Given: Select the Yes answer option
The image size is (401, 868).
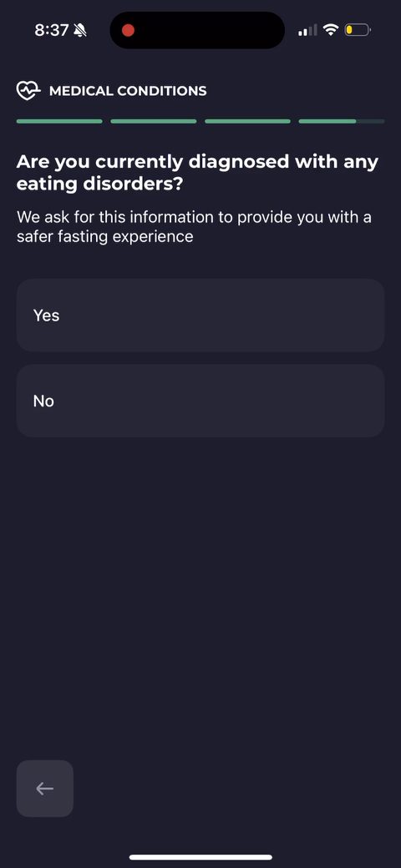Looking at the screenshot, I should pos(200,315).
